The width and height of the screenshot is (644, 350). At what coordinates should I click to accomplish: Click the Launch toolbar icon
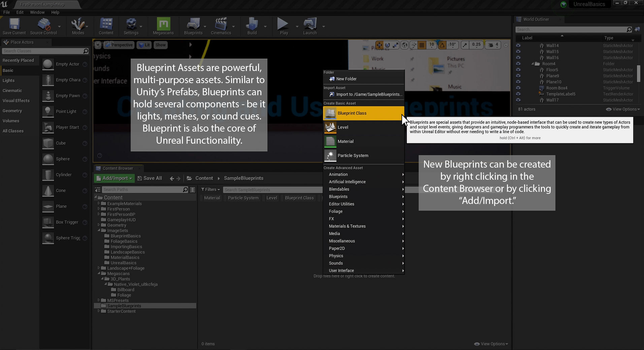click(310, 24)
